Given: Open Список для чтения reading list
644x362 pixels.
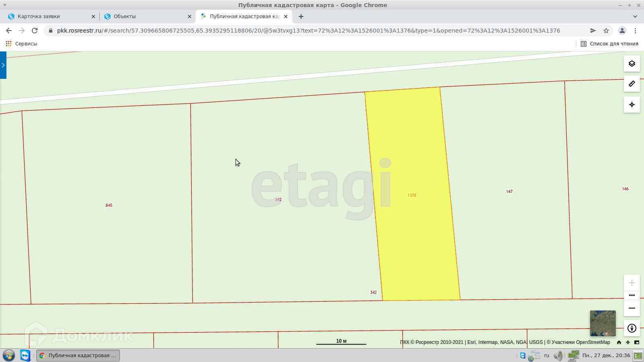Looking at the screenshot, I should coord(609,43).
